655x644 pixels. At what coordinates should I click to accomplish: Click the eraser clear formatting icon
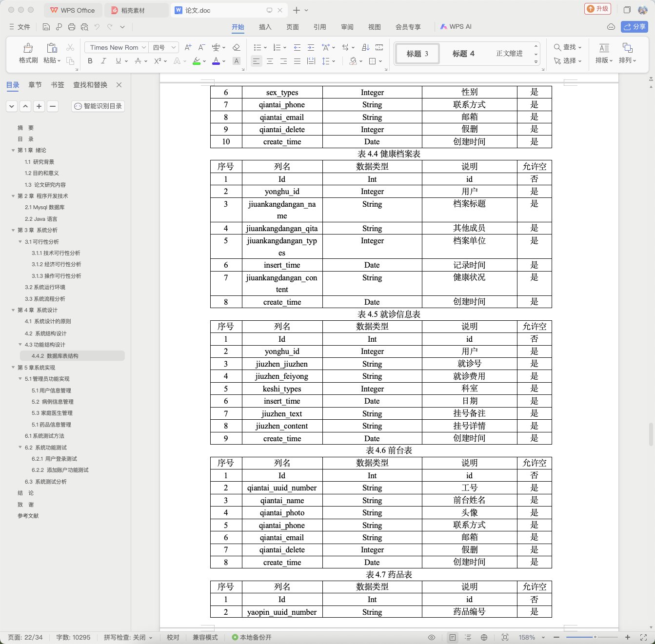click(x=236, y=47)
